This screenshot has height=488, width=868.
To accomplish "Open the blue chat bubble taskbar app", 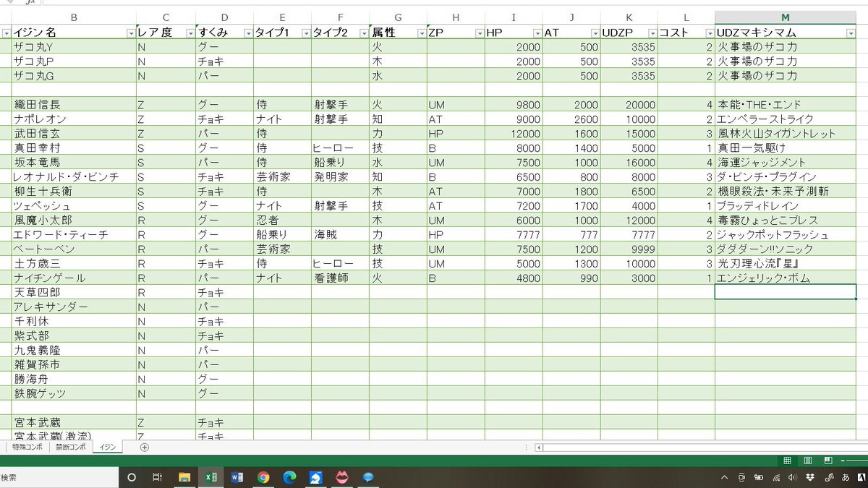I will (x=368, y=477).
